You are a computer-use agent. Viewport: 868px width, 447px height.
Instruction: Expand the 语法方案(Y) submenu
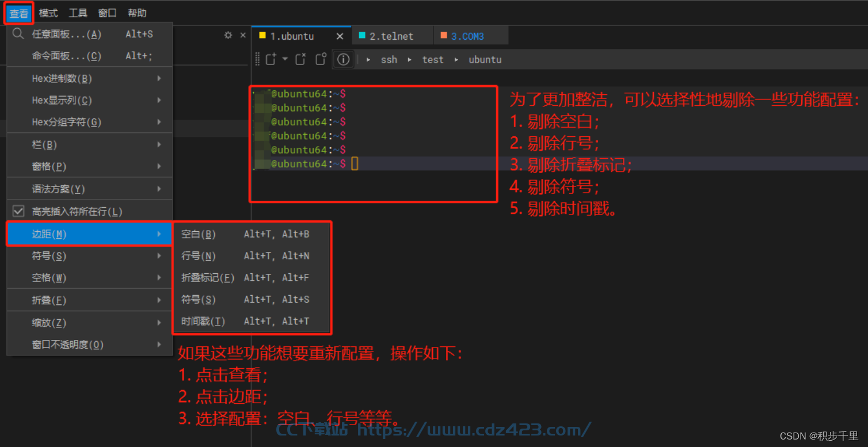90,189
